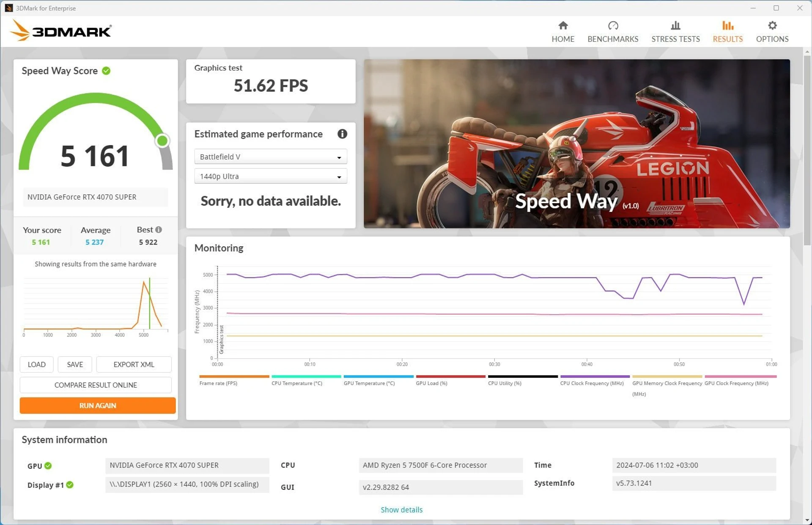
Task: Click the GUI version v2.29.8282 64
Action: 441,487
